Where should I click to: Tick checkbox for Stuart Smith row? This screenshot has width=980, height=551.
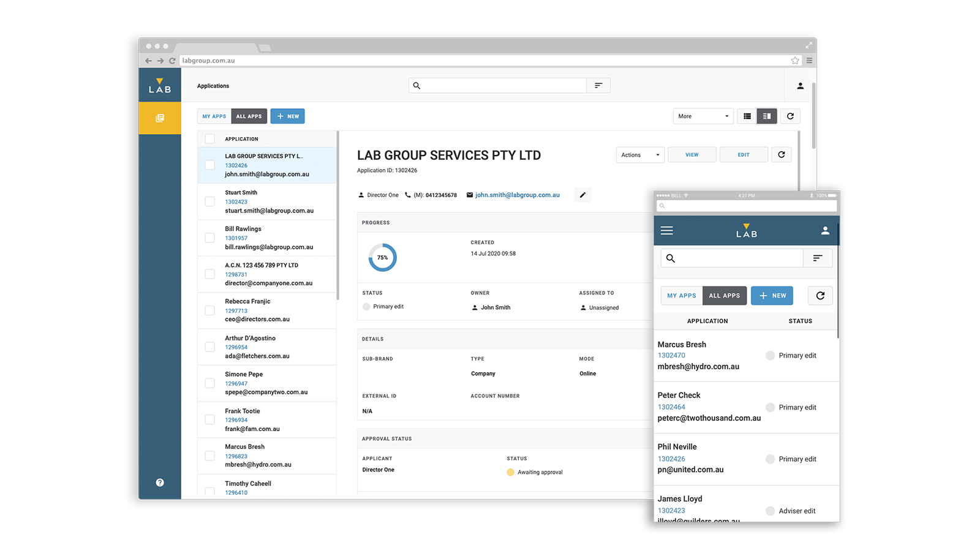point(209,201)
